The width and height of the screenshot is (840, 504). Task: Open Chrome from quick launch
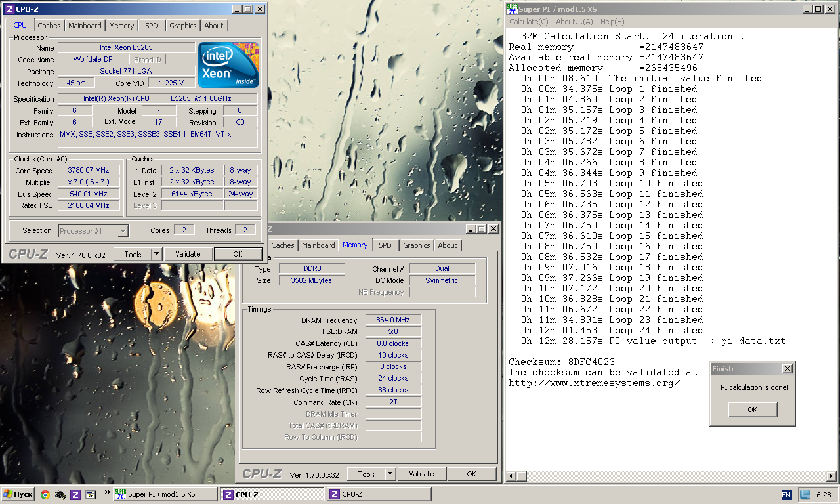click(45, 495)
